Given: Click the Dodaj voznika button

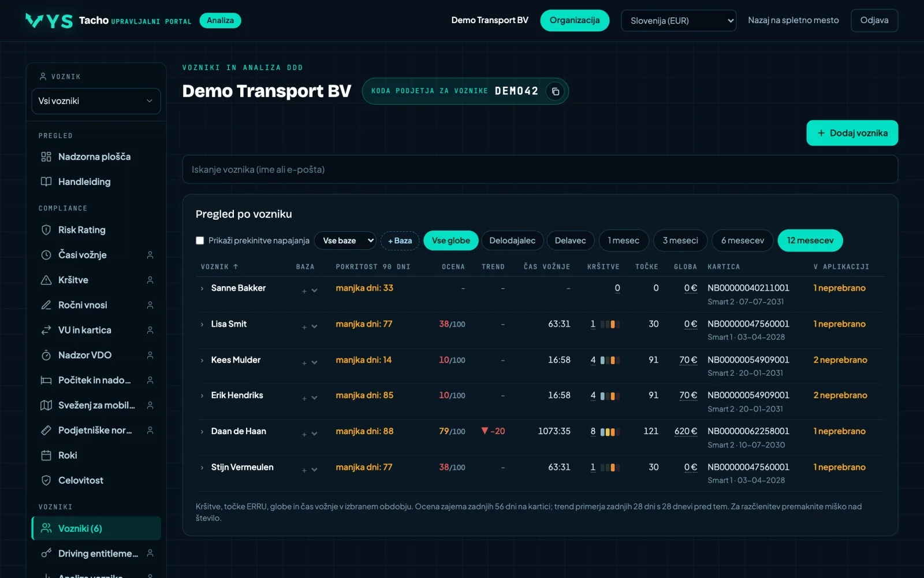Looking at the screenshot, I should pos(852,133).
